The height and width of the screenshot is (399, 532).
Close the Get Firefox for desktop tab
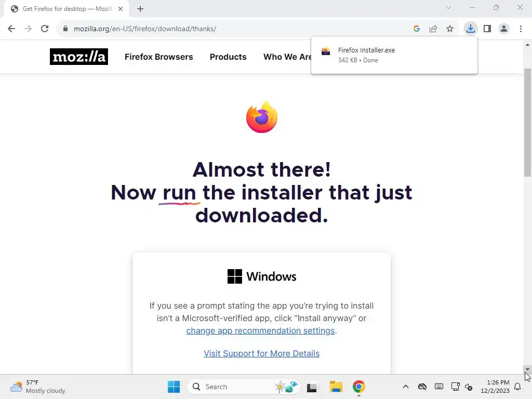[121, 9]
